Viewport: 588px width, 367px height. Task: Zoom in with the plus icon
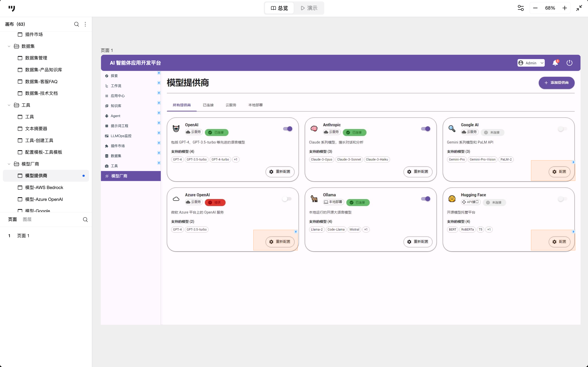[x=565, y=8]
